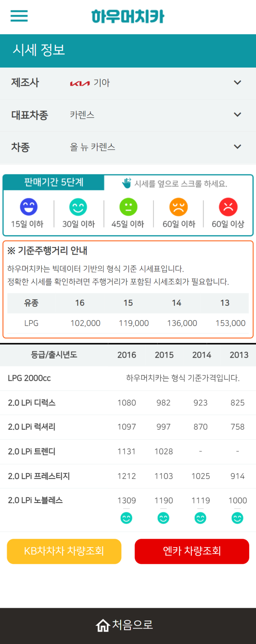Click price 825 for 디럭스 2013
This screenshot has width=256, height=644.
(238, 403)
